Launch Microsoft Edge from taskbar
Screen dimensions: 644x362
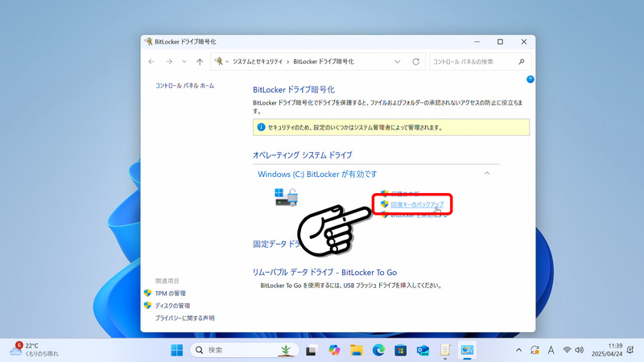coord(378,350)
